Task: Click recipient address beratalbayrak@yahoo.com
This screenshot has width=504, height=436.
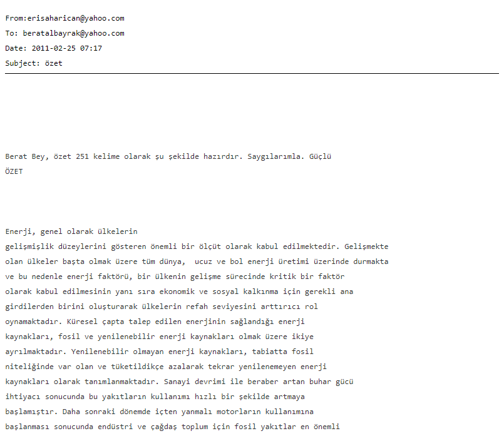Action: click(x=74, y=33)
